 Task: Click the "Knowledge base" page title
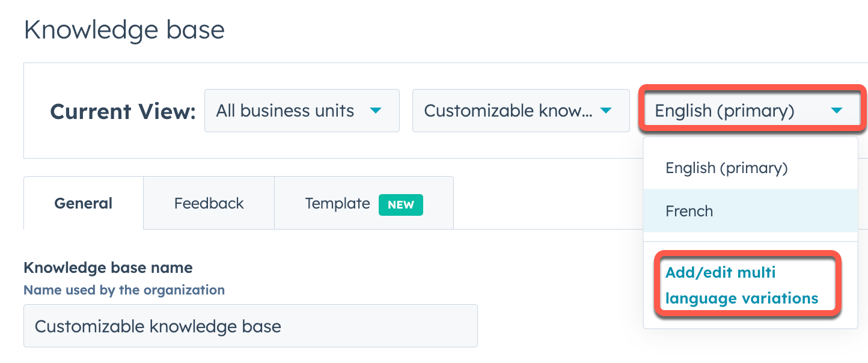(124, 29)
